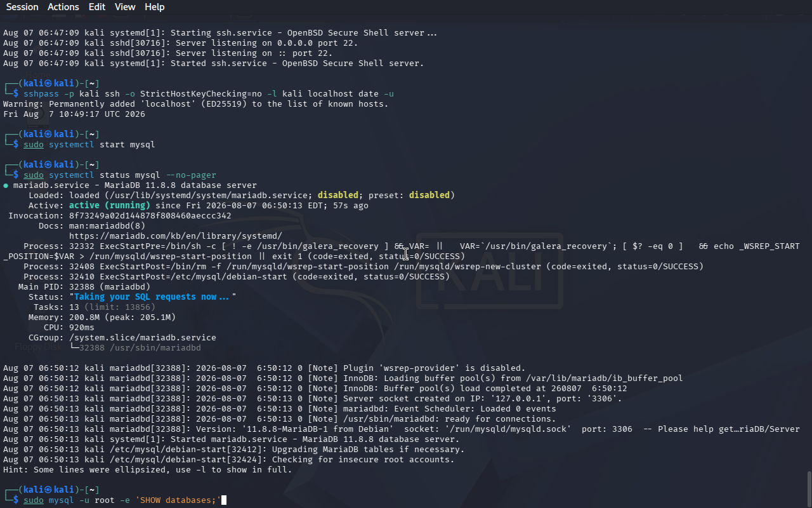
Task: Click the 'Main PID: 32388 (mariadbd)' line
Action: [x=84, y=287]
